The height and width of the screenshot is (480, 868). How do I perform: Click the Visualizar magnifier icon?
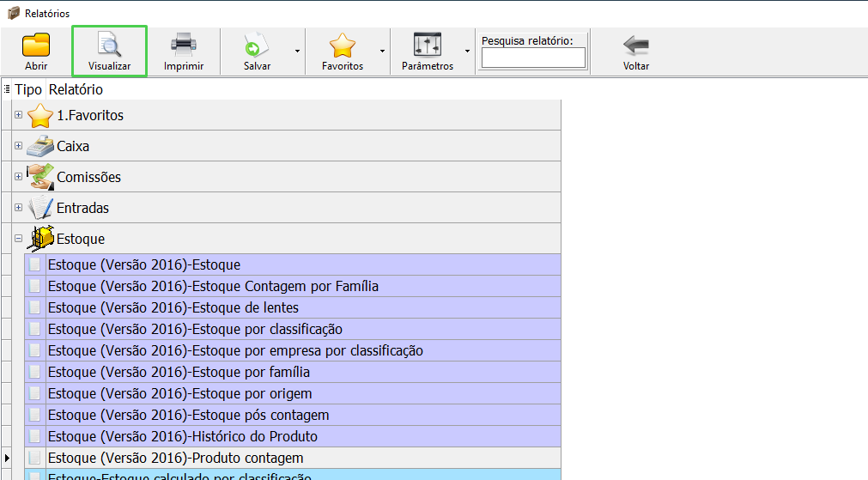click(x=109, y=46)
